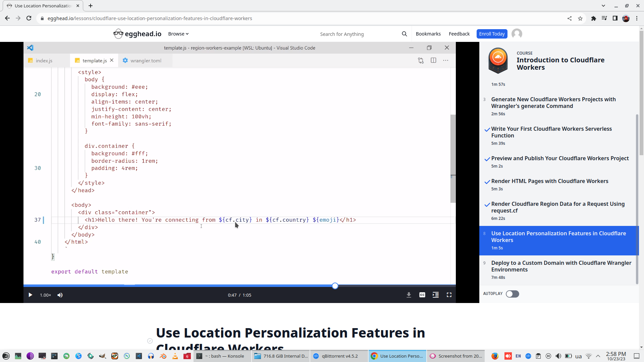Play the lesson video

point(30,295)
